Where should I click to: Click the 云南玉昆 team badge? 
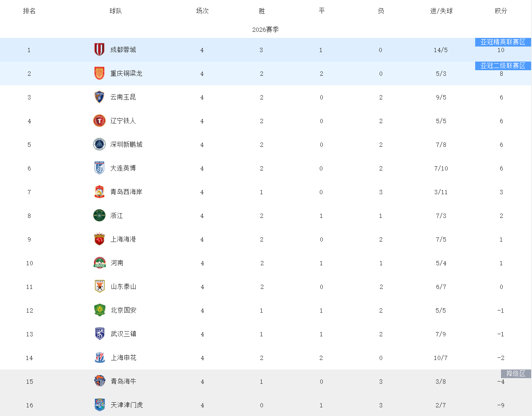pos(99,97)
